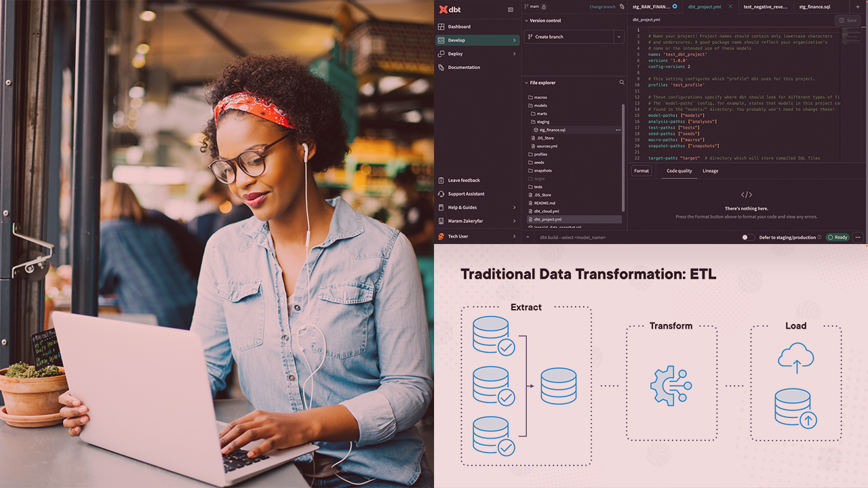Switch to the Lineage tab
Screen dimensions: 868x488
[x=710, y=171]
